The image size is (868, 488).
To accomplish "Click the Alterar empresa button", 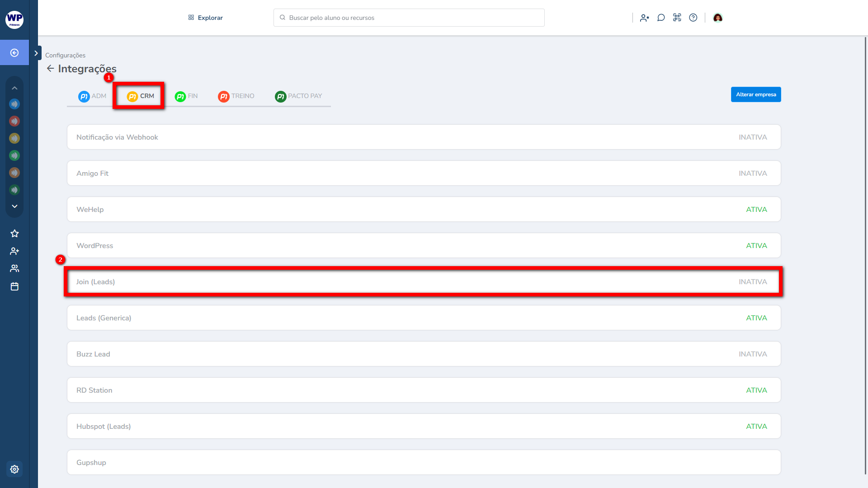I will point(755,94).
